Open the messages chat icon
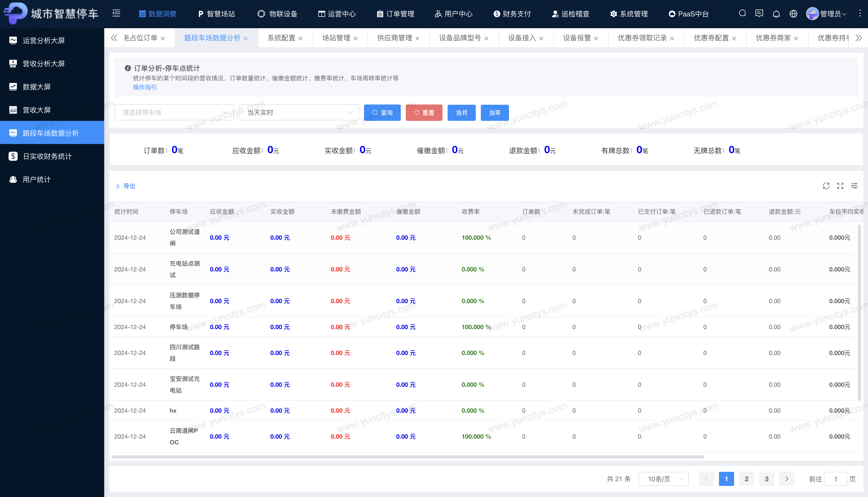The width and height of the screenshot is (868, 497). coord(759,13)
